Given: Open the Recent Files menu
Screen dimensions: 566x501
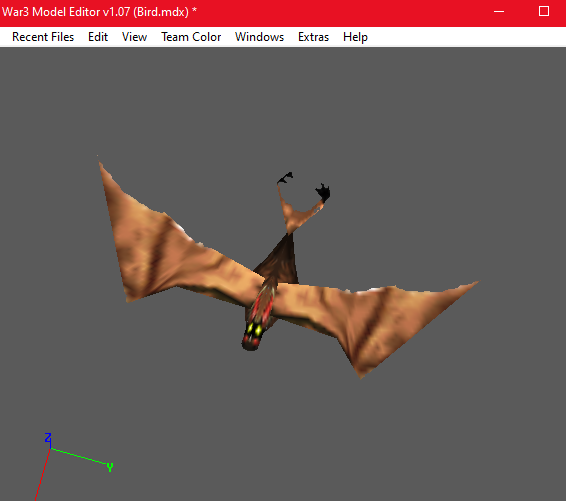Looking at the screenshot, I should [x=43, y=37].
